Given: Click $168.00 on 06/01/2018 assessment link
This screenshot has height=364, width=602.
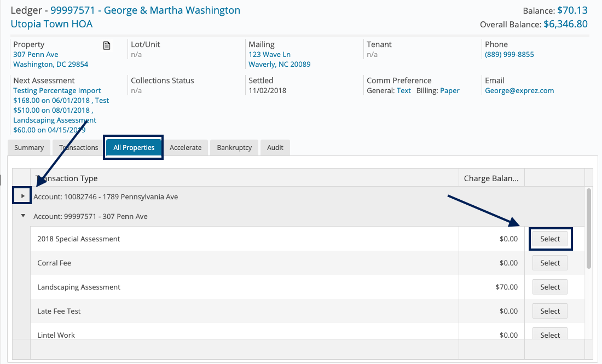Looking at the screenshot, I should point(52,100).
